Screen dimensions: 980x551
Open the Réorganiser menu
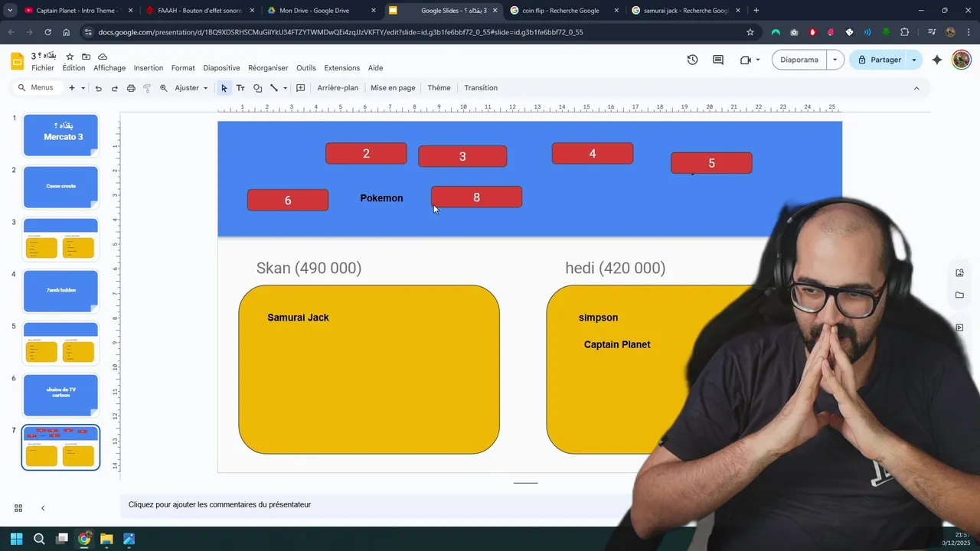[x=268, y=68]
